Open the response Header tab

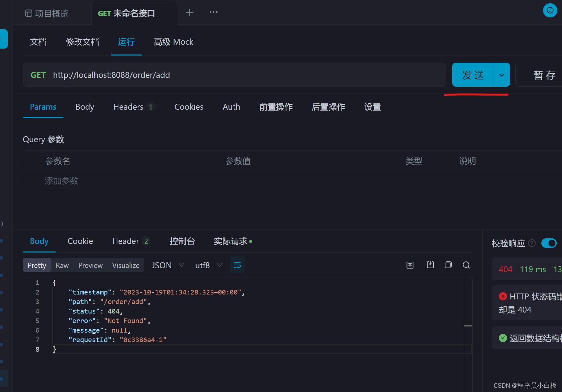(x=131, y=241)
